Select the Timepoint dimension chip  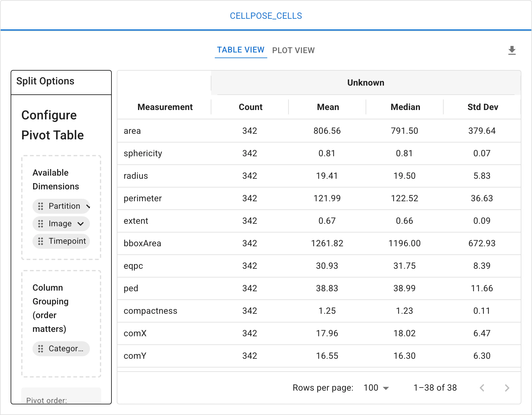click(61, 241)
